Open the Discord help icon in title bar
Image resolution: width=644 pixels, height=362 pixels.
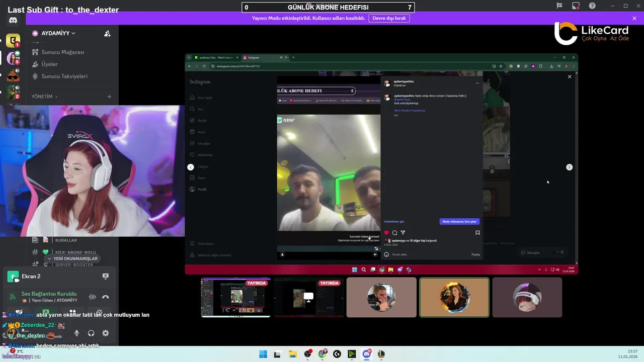(x=592, y=6)
